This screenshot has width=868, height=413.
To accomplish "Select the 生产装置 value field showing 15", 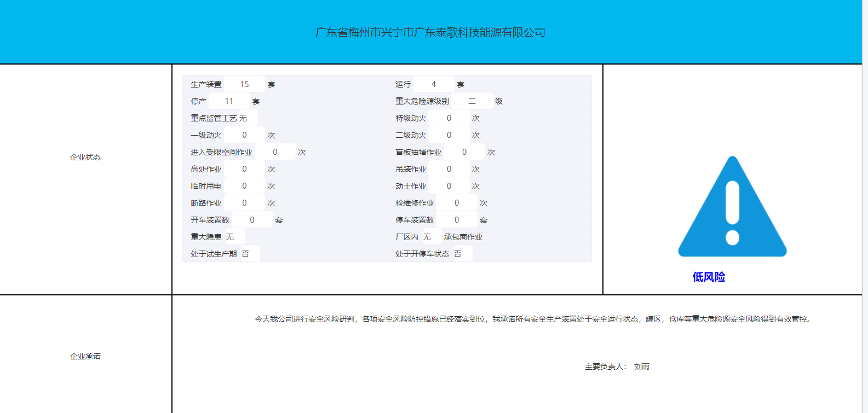I will (244, 84).
